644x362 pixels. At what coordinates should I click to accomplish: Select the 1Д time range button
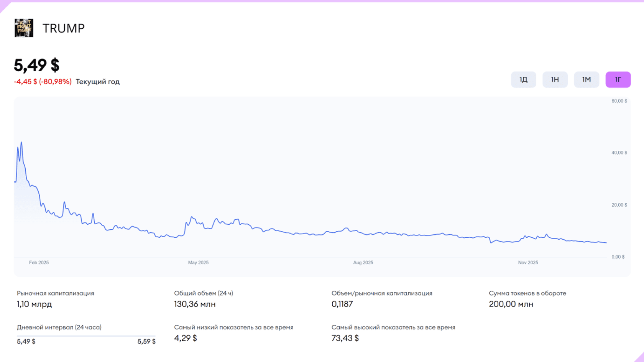coord(524,79)
